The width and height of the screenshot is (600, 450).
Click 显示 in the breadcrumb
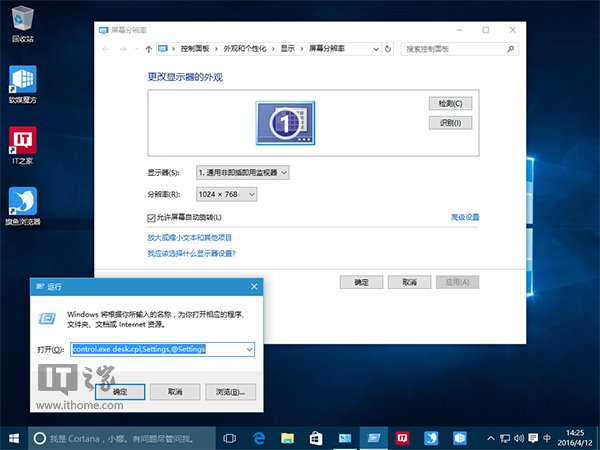click(x=288, y=49)
